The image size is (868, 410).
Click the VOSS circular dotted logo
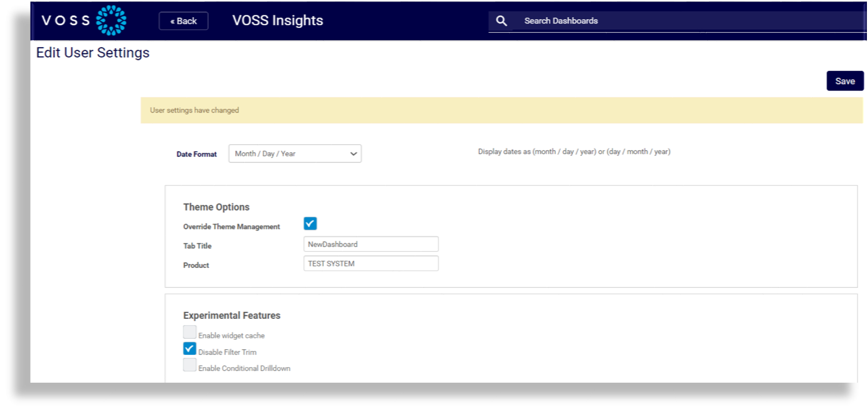(x=111, y=20)
